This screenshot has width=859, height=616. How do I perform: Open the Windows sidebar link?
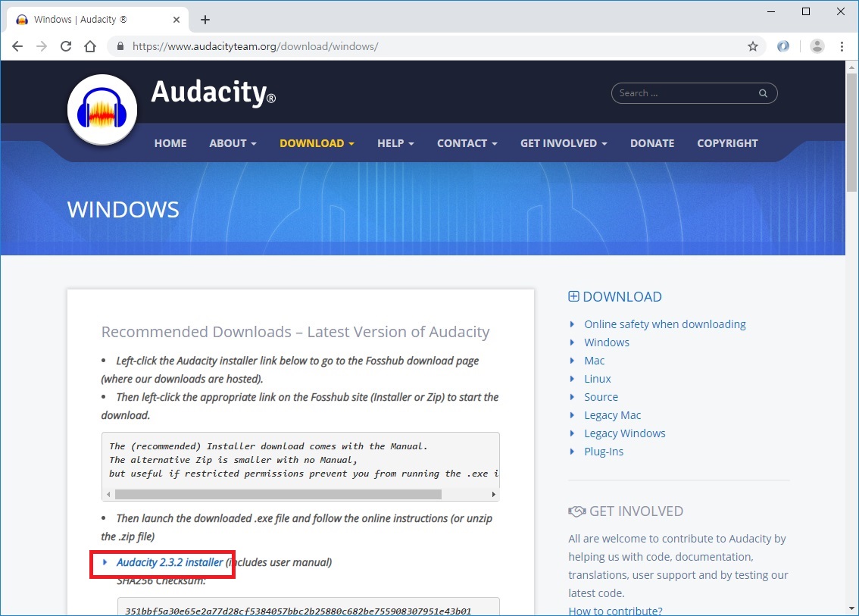pyautogui.click(x=607, y=342)
